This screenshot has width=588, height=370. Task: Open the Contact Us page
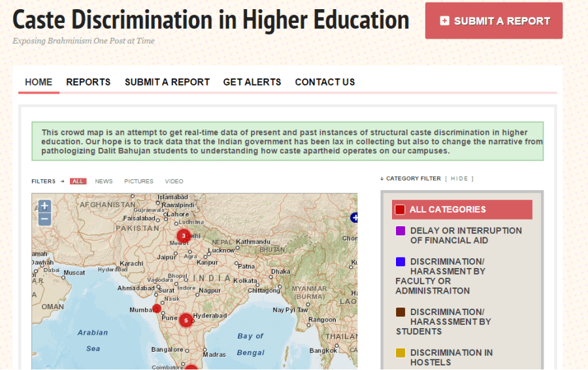325,82
